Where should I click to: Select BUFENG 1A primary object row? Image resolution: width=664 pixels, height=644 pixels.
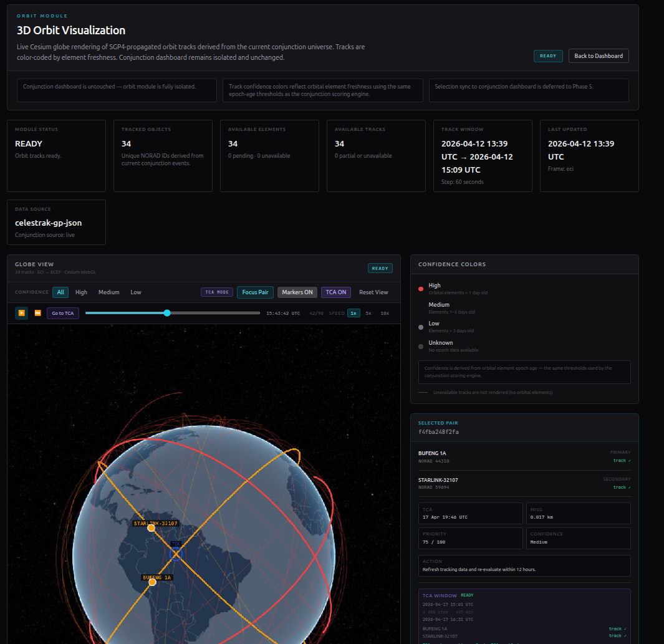click(x=524, y=456)
